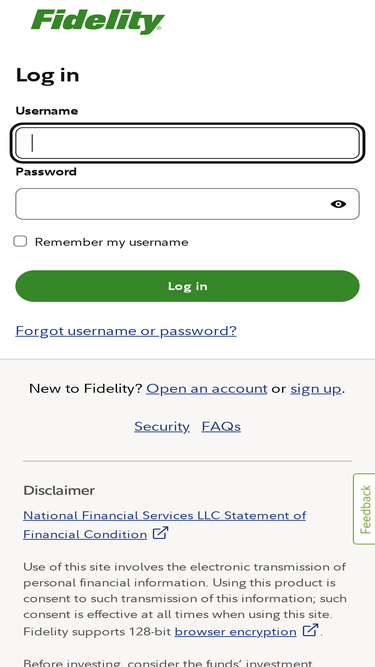Click the Username field label
Viewport: 375px width, 667px height.
[47, 111]
